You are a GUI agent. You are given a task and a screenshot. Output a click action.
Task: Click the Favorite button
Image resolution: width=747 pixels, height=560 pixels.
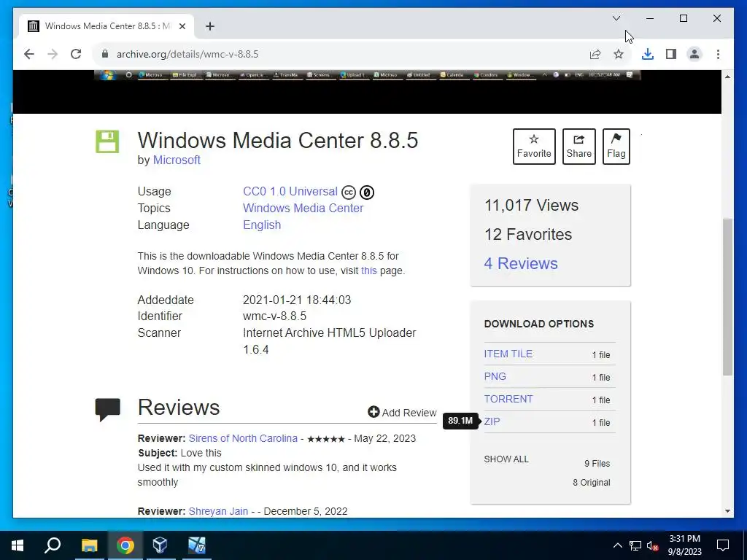tap(534, 146)
